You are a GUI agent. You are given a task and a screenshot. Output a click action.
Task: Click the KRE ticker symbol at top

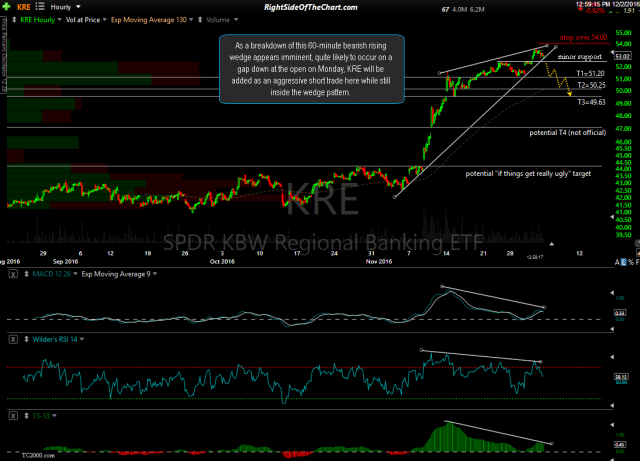(24, 7)
